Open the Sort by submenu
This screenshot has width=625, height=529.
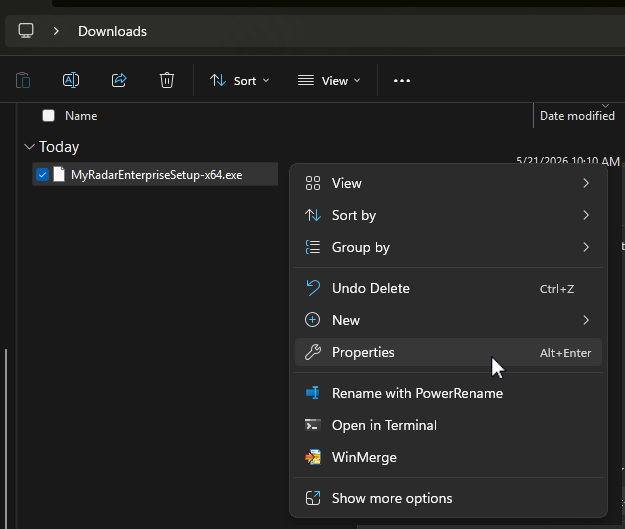tap(448, 215)
